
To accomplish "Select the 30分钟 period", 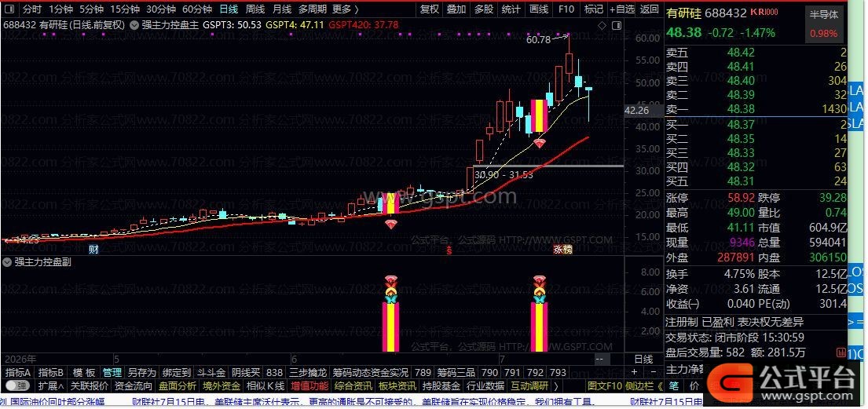I will coord(161,9).
